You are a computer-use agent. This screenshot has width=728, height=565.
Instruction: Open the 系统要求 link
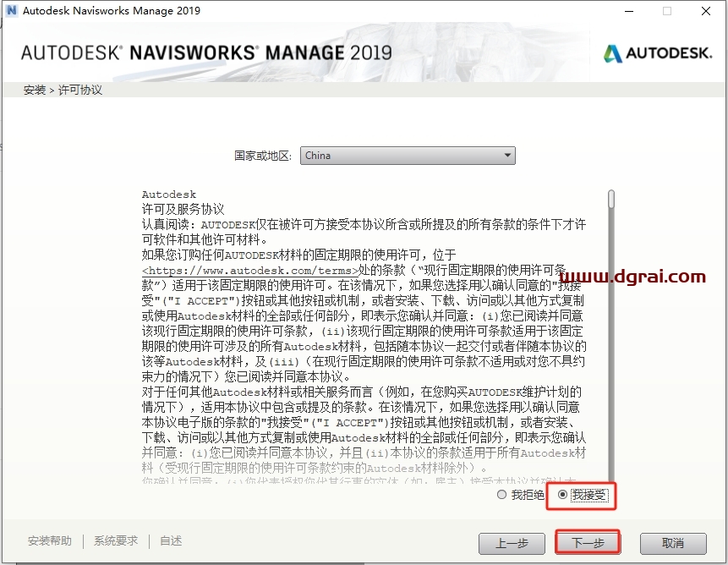pos(116,540)
